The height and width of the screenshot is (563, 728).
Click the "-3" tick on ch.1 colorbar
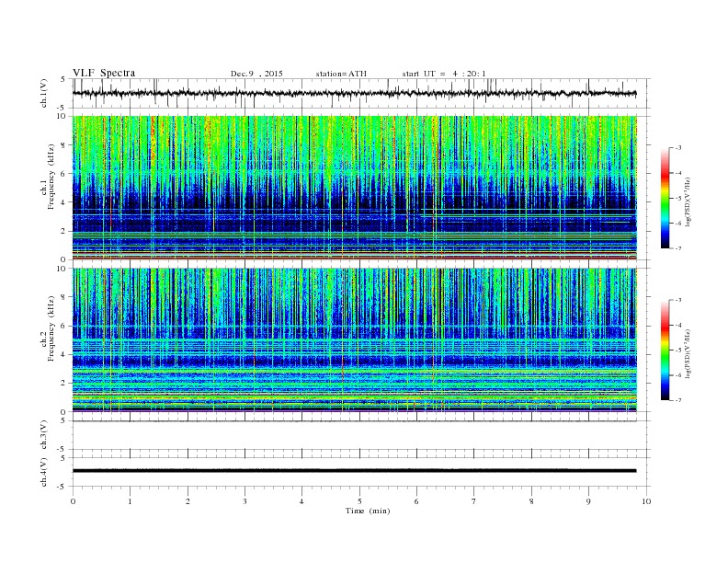coord(678,148)
